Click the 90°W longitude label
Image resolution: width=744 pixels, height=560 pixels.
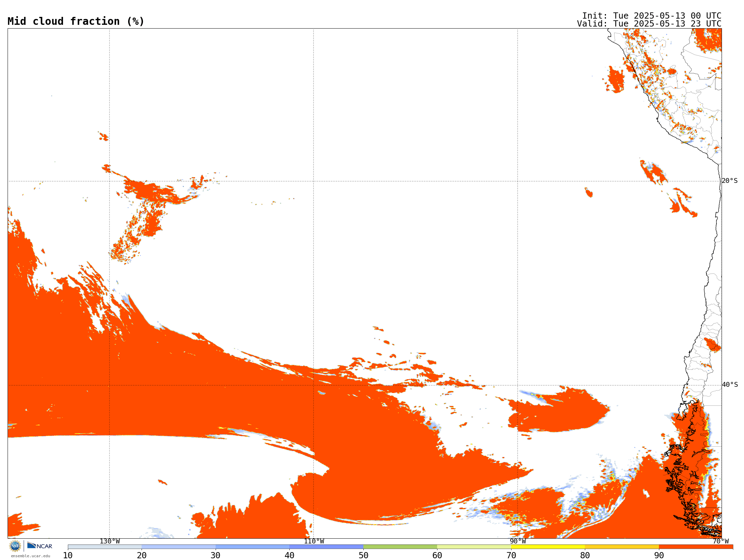click(x=518, y=541)
